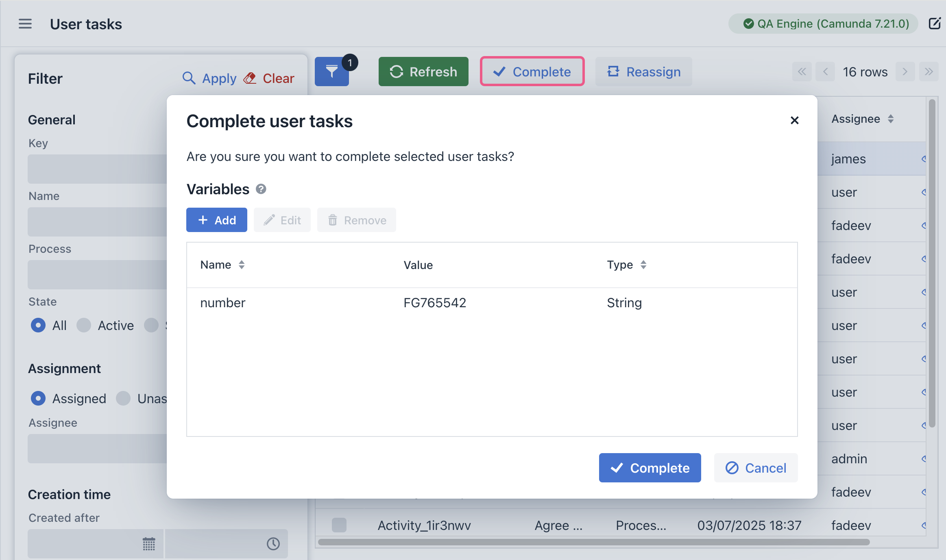Image resolution: width=946 pixels, height=560 pixels.
Task: Apply the filter settings
Action: (209, 78)
